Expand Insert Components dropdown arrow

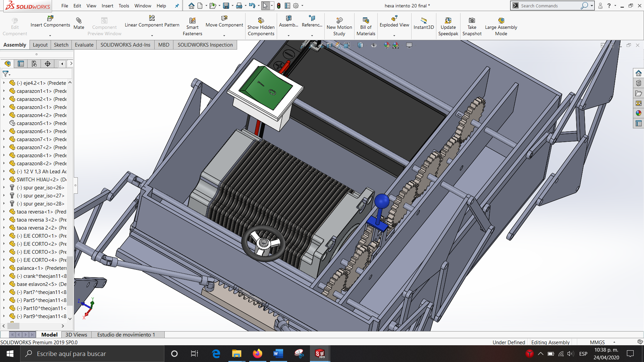coord(50,36)
